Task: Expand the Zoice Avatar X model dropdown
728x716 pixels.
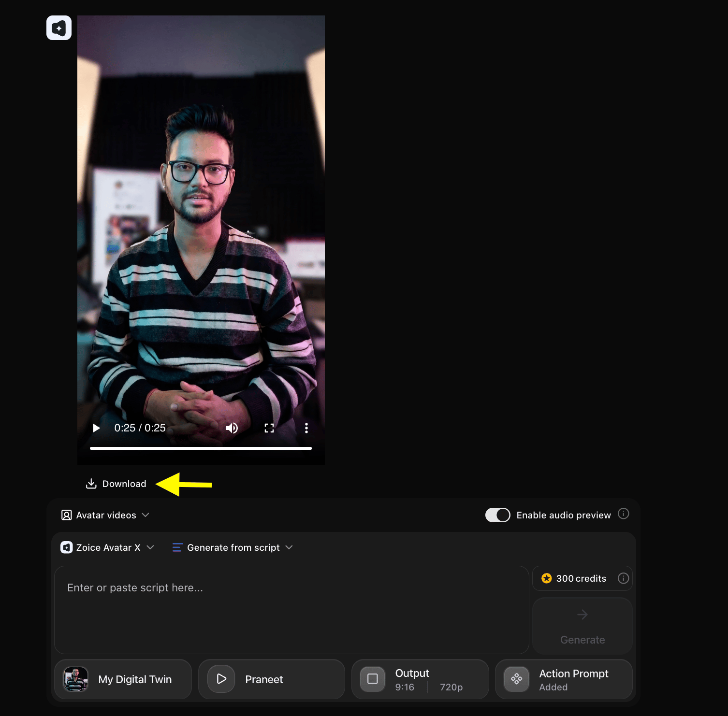Action: pos(107,547)
